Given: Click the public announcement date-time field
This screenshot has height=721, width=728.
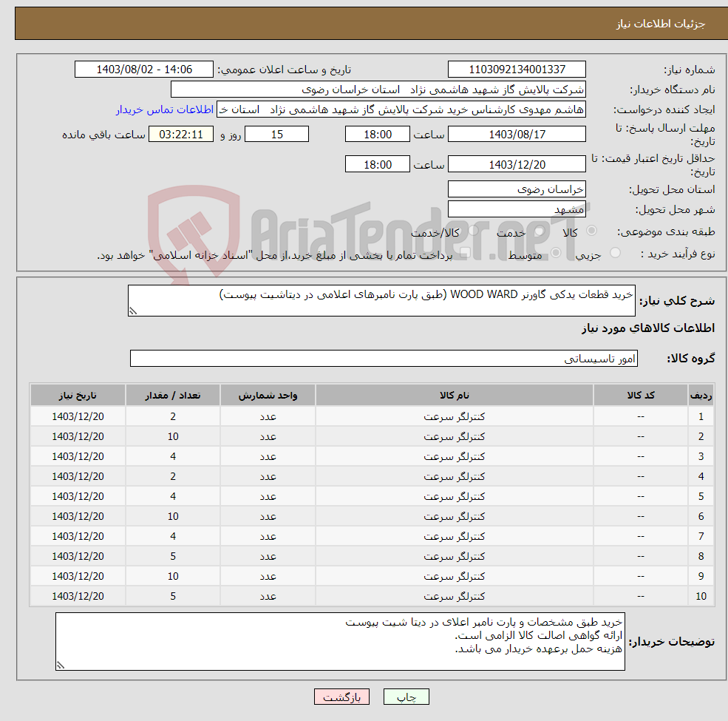Looking at the screenshot, I should pyautogui.click(x=144, y=70).
